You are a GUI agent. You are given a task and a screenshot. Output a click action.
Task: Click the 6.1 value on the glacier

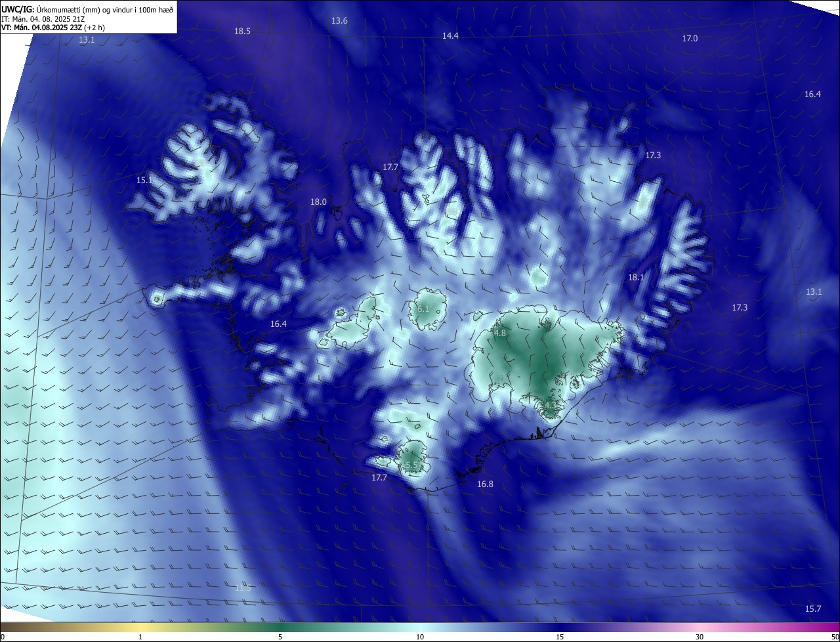coord(423,309)
